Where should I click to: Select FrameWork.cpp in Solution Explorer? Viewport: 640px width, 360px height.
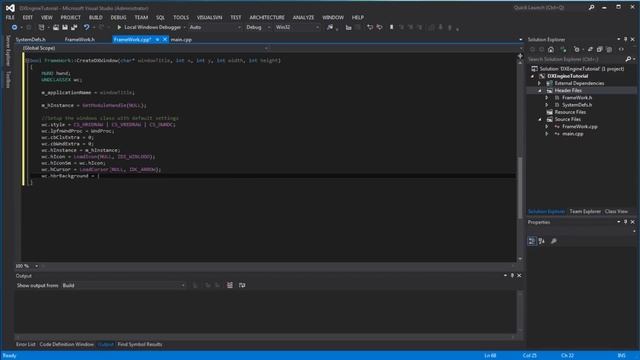[580, 127]
